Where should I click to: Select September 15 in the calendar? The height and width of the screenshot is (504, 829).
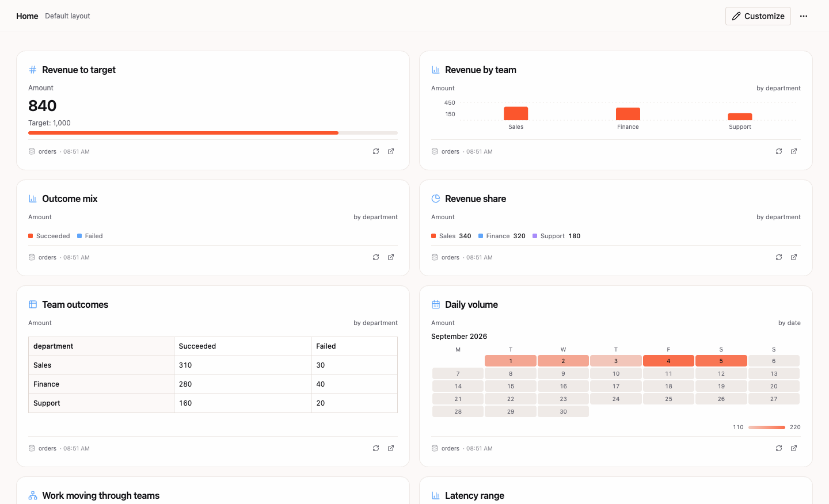pos(511,386)
